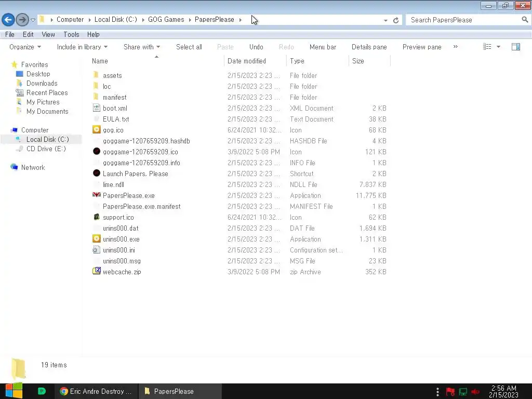Toggle the Menu bar option
The height and width of the screenshot is (399, 532).
pos(323,47)
